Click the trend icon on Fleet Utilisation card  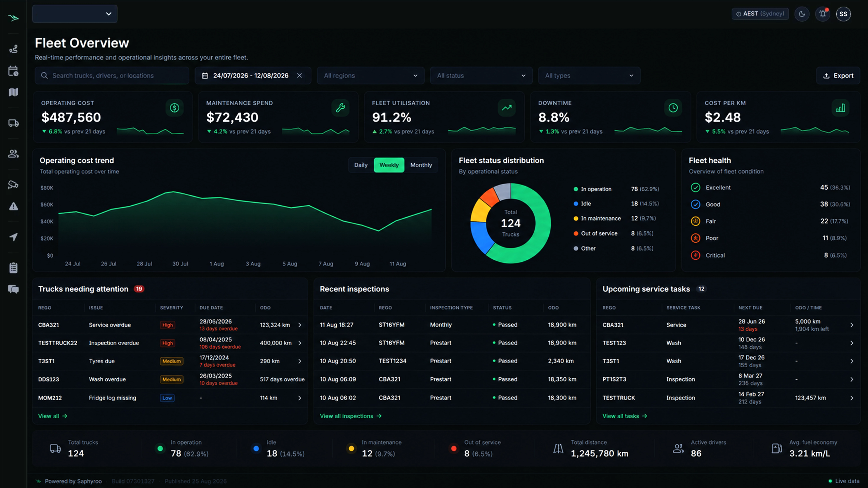click(x=507, y=108)
